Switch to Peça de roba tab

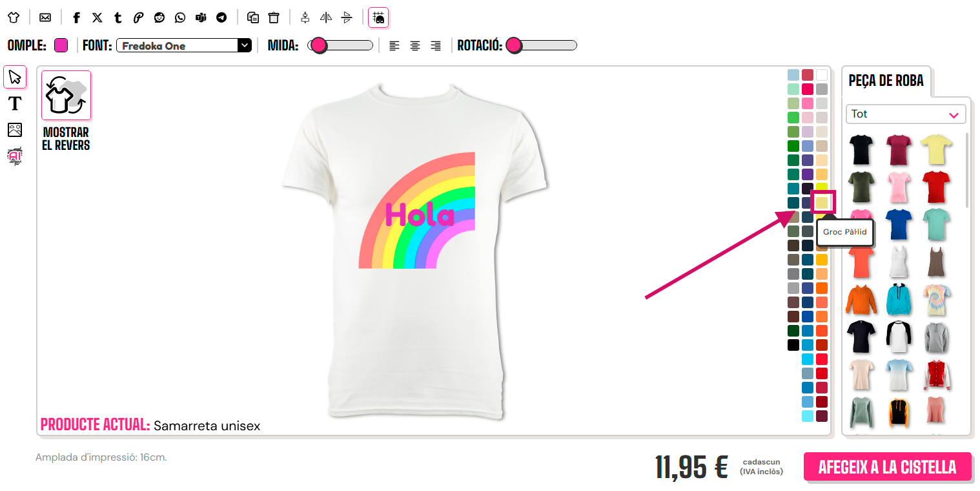886,81
